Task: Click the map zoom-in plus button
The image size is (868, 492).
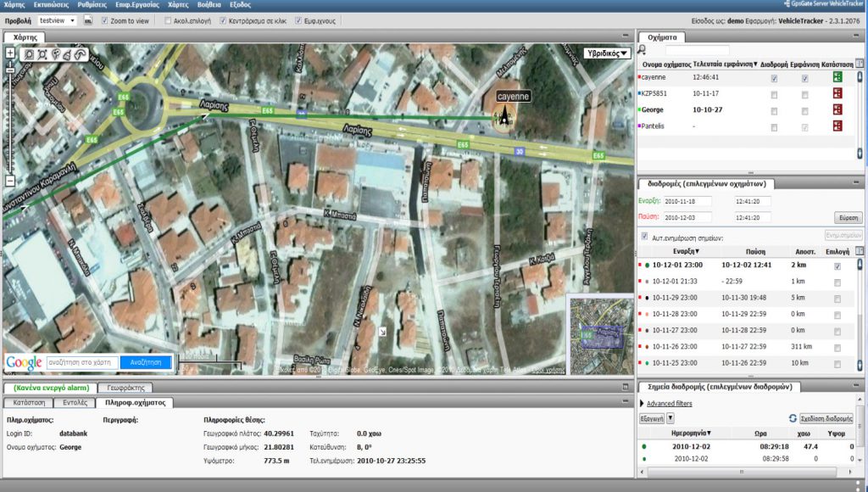Action: click(x=10, y=53)
